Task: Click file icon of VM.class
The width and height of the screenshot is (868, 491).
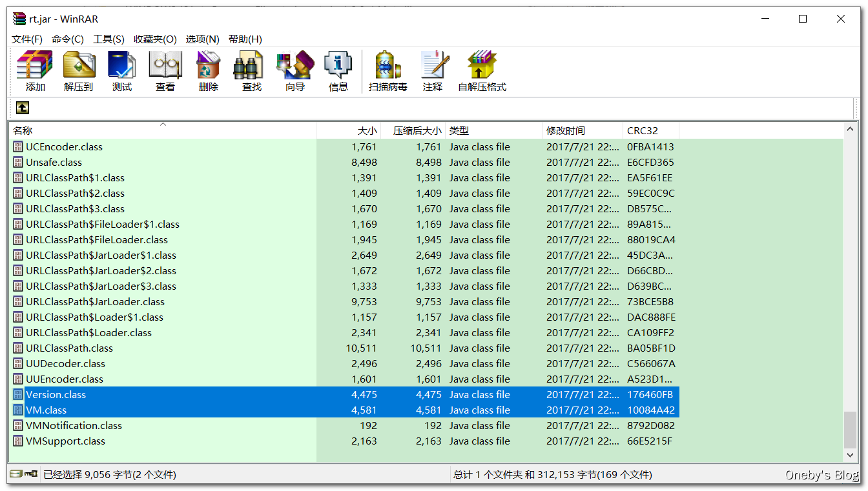Action: point(18,410)
